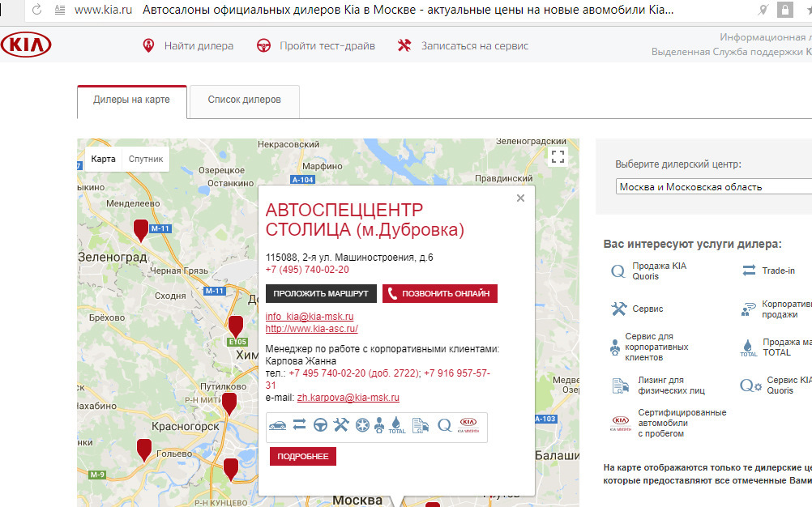The image size is (812, 507).
Task: Toggle Сервис filter option
Action: click(x=638, y=309)
